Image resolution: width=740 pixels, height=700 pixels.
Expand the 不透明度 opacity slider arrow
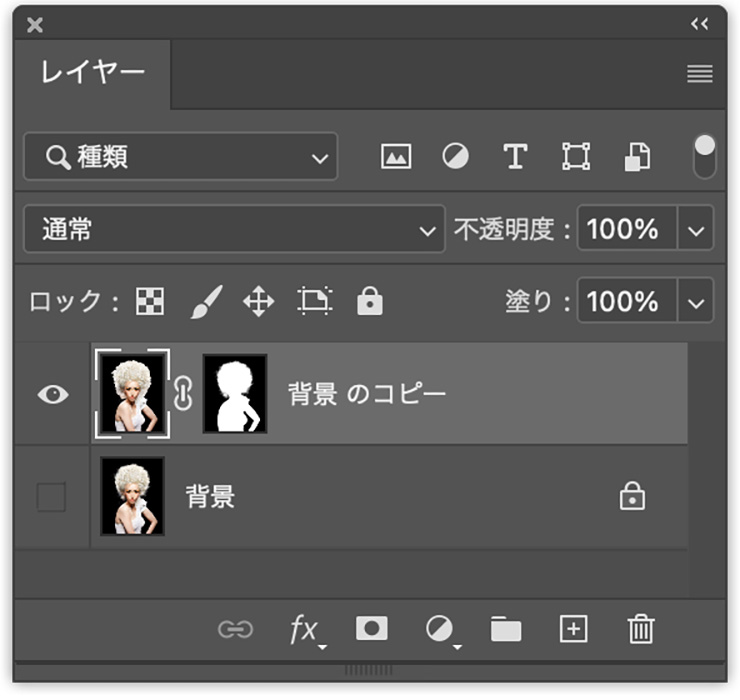coord(697,230)
